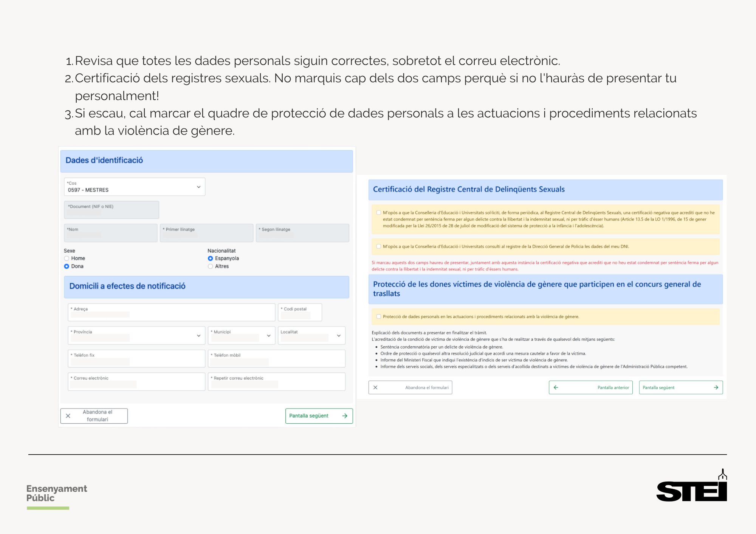Click the left arrow icon on Pantalla anterior
The width and height of the screenshot is (756, 534).
pyautogui.click(x=556, y=387)
